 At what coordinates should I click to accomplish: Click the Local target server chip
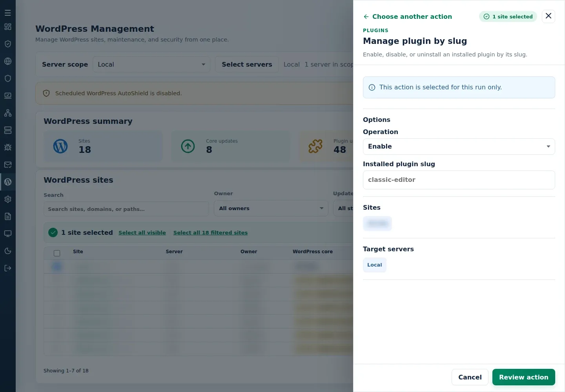coord(375,265)
